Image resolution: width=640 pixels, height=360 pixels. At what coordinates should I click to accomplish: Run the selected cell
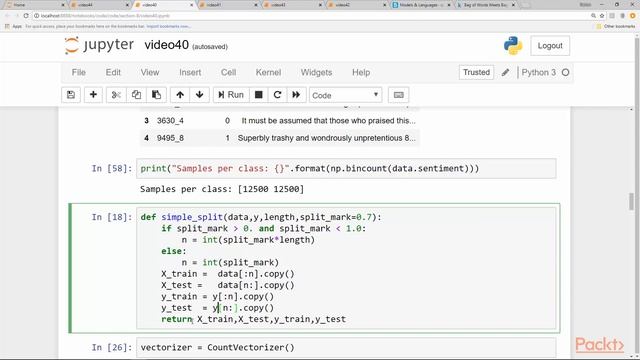click(x=231, y=95)
